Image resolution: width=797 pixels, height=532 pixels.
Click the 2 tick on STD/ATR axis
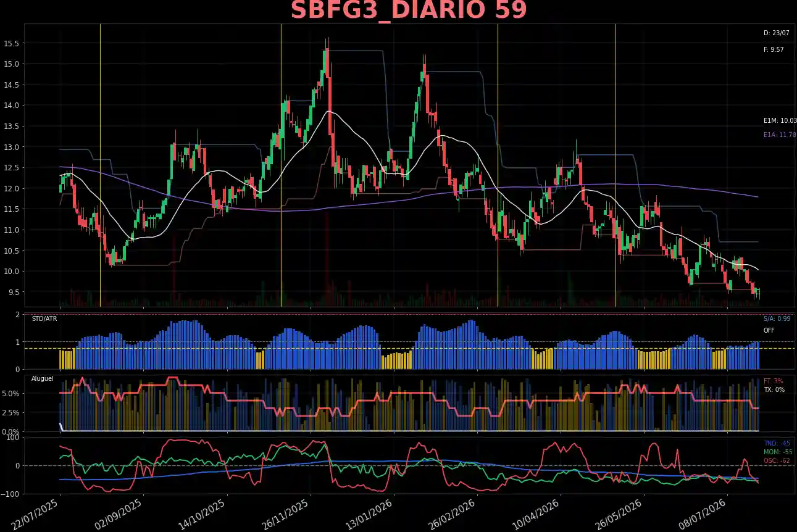pyautogui.click(x=17, y=315)
